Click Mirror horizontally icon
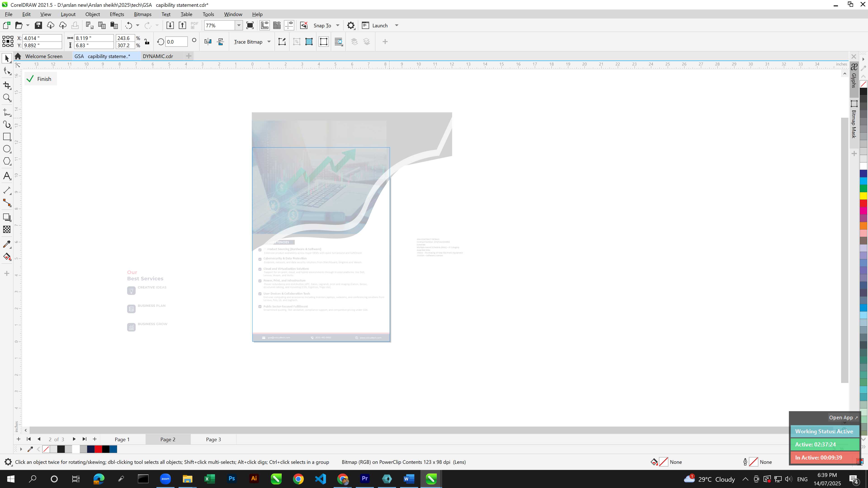This screenshot has width=868, height=488. tap(208, 41)
